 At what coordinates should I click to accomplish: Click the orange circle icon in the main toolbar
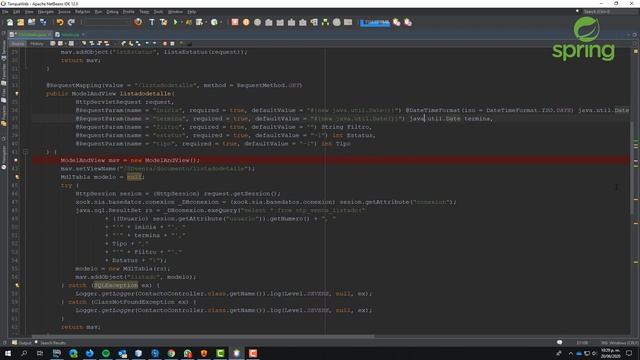pos(246,22)
